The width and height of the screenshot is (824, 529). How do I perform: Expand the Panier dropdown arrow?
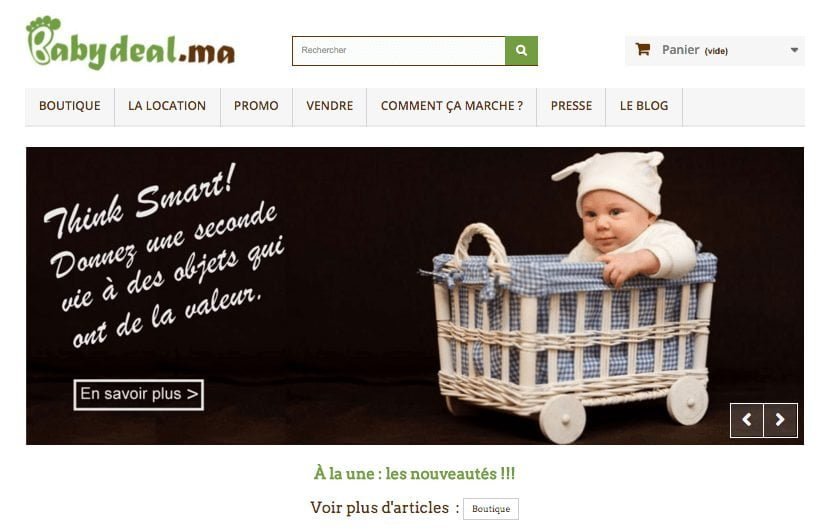(x=794, y=50)
